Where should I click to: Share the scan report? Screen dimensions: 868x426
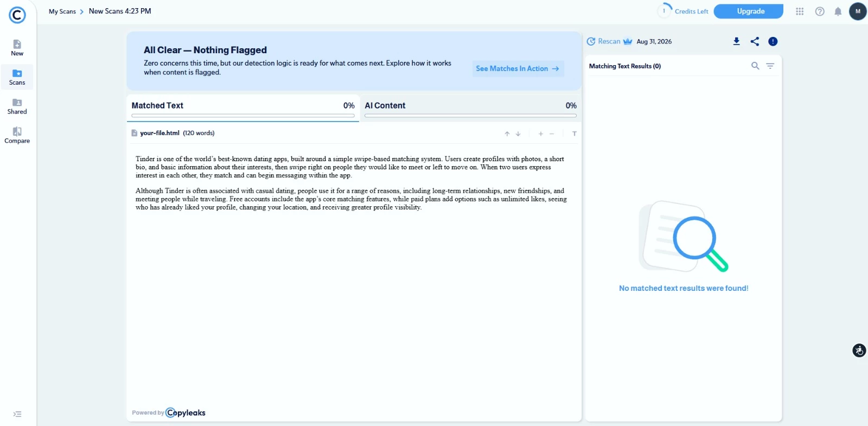(x=755, y=41)
